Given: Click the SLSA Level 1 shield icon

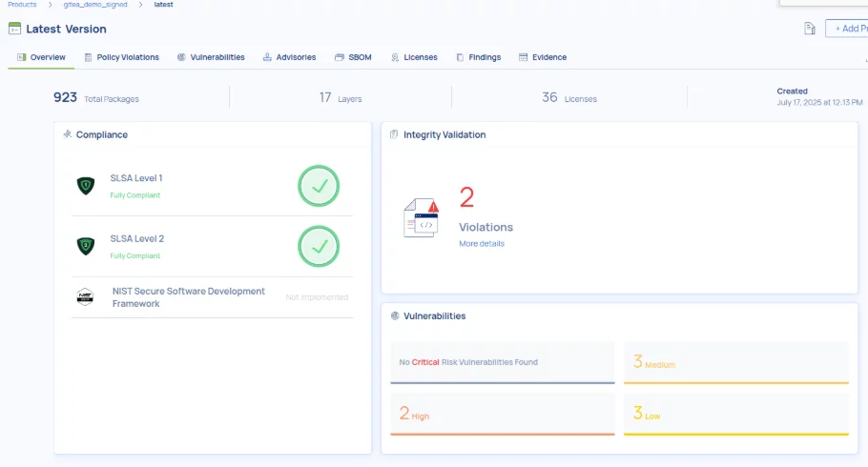Looking at the screenshot, I should click(x=85, y=185).
